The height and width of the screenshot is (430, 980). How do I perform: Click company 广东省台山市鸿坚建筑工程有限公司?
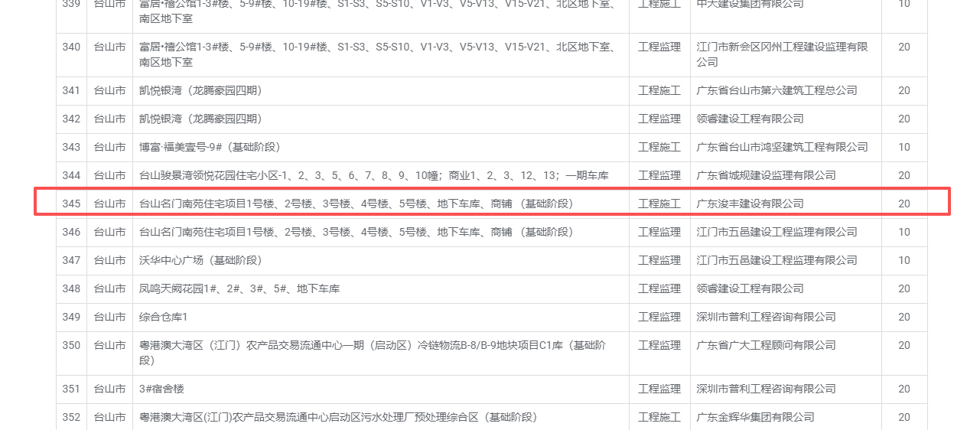[x=782, y=147]
